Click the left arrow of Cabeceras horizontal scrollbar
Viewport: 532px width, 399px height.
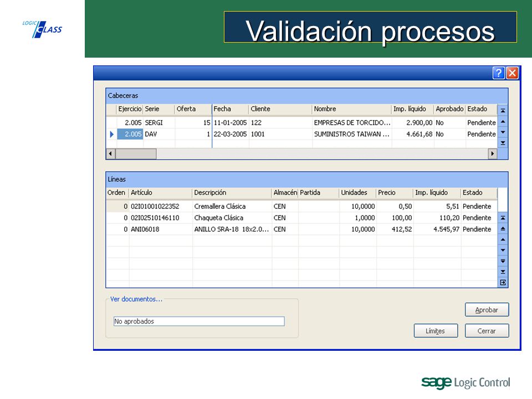click(111, 154)
